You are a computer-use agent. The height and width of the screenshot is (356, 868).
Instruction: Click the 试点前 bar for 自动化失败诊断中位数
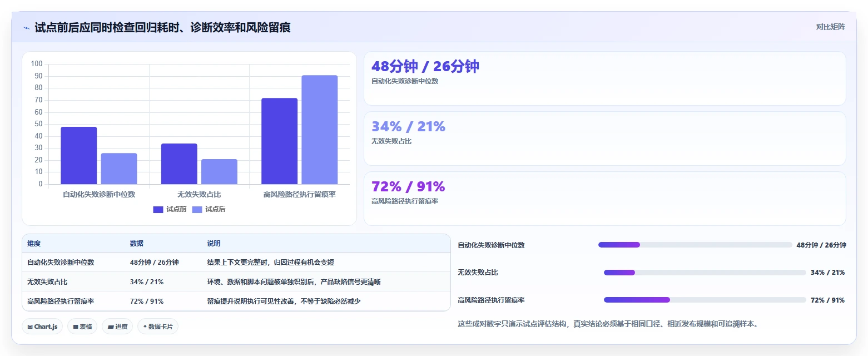pos(79,156)
